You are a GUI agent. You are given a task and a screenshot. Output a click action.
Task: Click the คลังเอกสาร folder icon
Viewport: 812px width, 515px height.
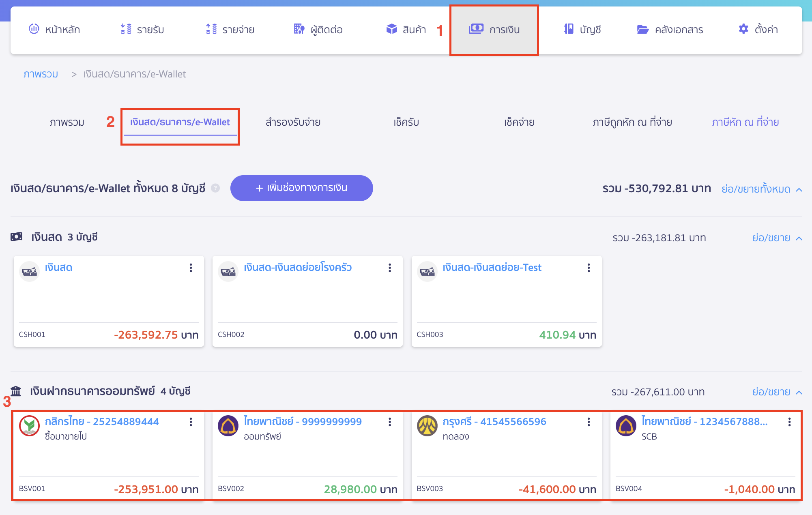pos(642,29)
